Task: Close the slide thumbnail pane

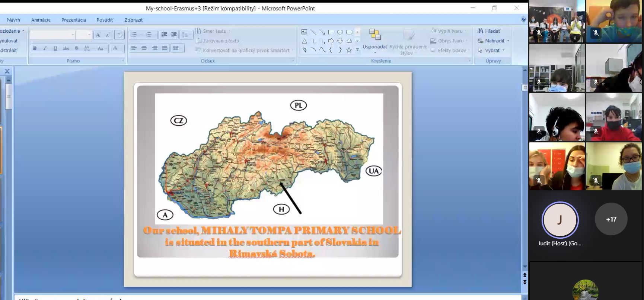Action: pyautogui.click(x=7, y=71)
